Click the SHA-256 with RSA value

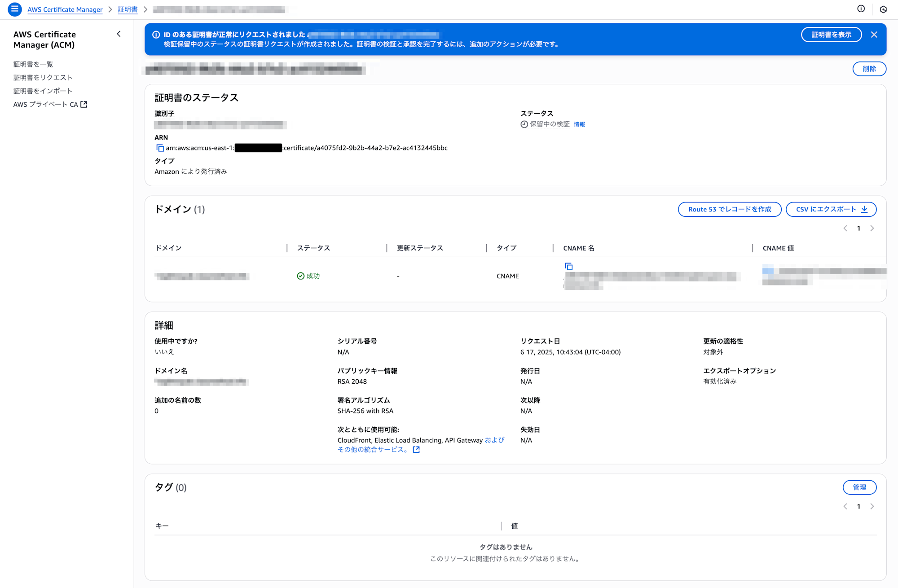tap(365, 411)
